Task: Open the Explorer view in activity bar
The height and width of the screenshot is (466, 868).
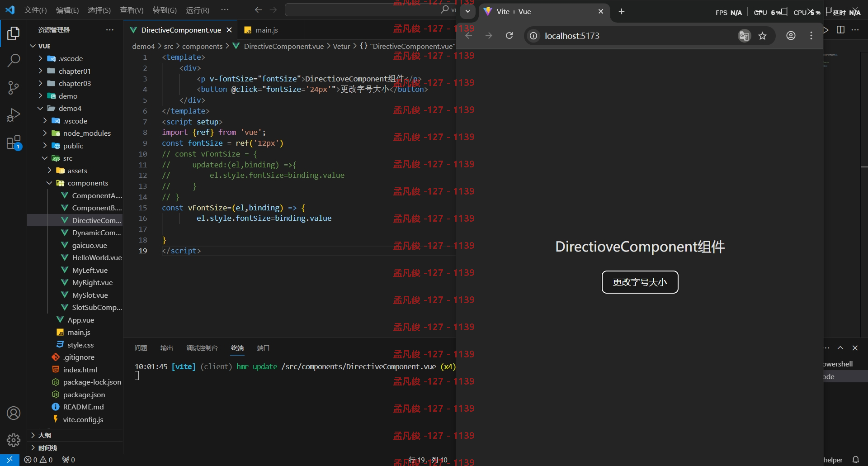Action: tap(14, 33)
